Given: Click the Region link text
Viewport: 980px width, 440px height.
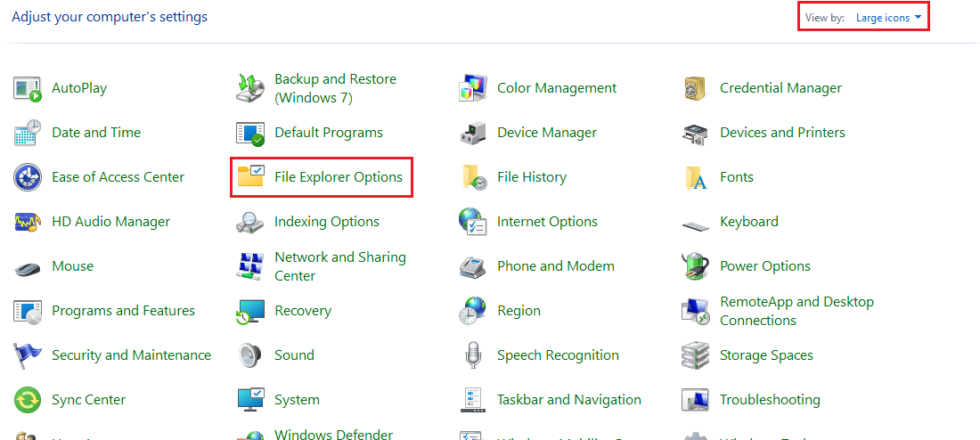Looking at the screenshot, I should (x=519, y=311).
